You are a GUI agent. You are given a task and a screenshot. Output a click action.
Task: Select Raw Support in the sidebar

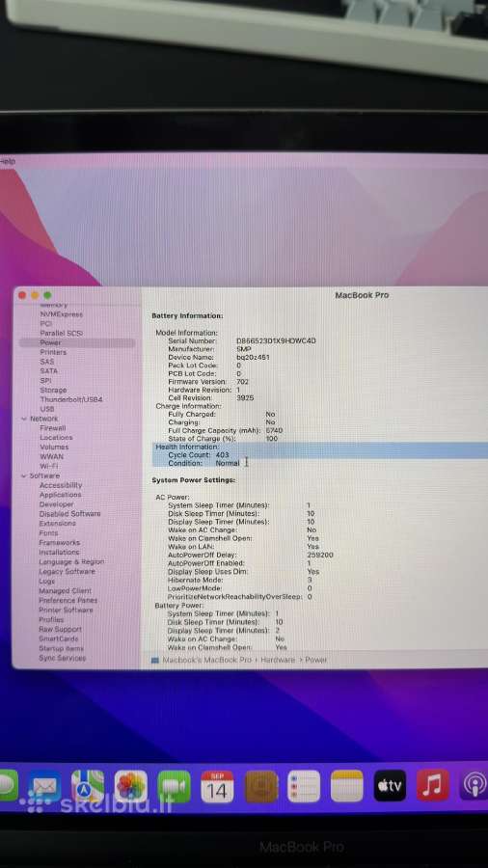pyautogui.click(x=61, y=629)
